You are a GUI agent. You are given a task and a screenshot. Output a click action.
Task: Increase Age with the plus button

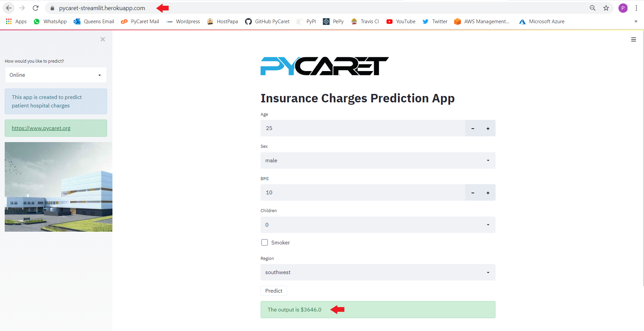(488, 128)
